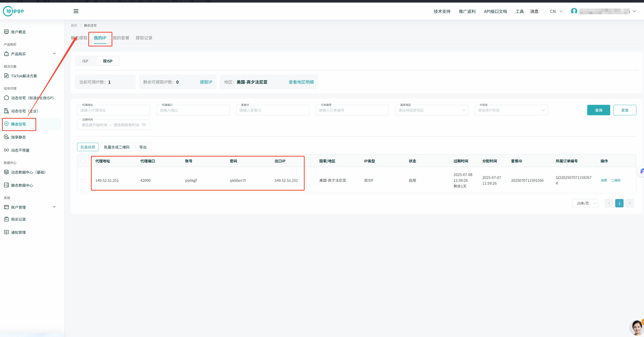Open the 国家地区 dropdown filter
The width and height of the screenshot is (644, 337).
[431, 110]
